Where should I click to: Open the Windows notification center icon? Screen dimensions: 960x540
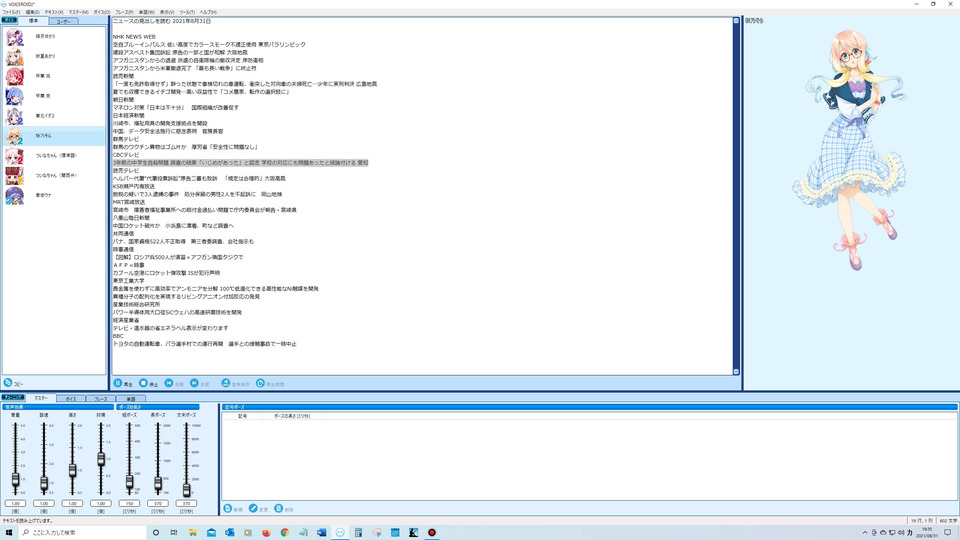(948, 533)
